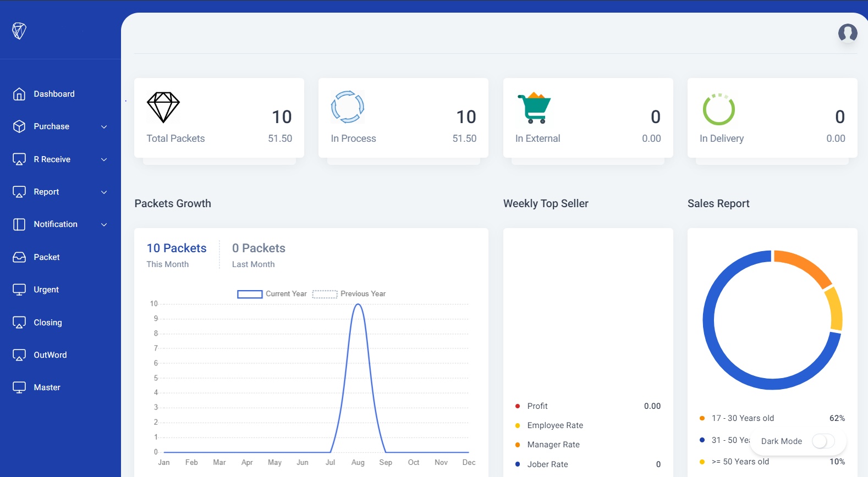The height and width of the screenshot is (477, 868).
Task: Click the Dashboard home icon
Action: pos(19,94)
